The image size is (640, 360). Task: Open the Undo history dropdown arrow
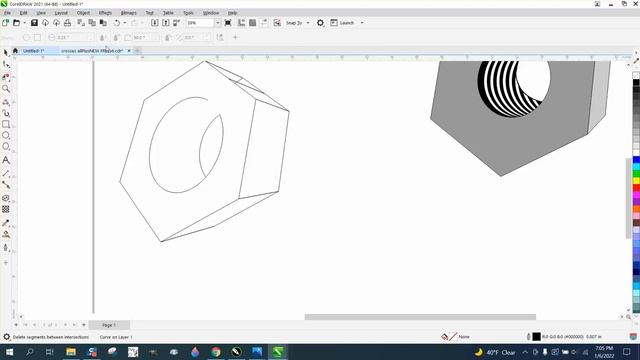click(124, 23)
